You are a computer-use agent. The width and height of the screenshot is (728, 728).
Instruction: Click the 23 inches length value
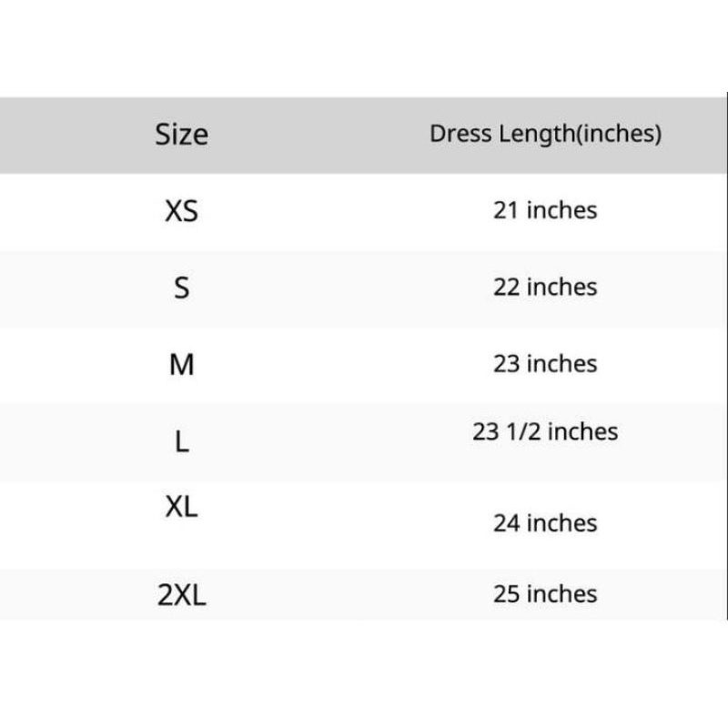tap(545, 363)
